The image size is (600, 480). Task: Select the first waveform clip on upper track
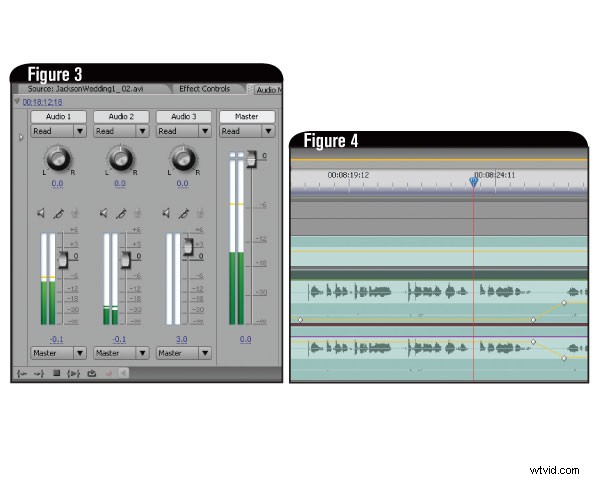click(x=350, y=292)
